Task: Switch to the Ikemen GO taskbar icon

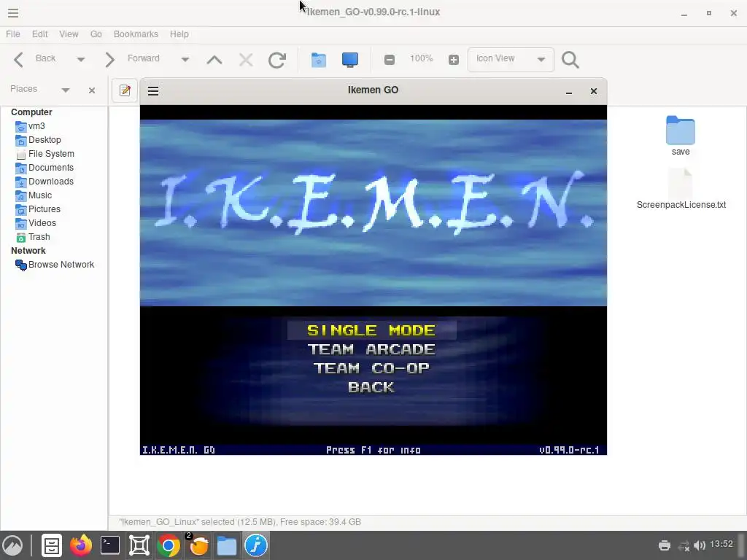Action: (256, 545)
